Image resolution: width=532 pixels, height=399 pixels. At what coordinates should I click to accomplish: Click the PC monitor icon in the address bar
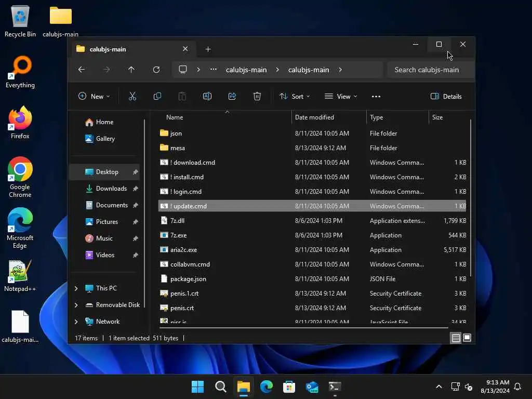coord(183,70)
